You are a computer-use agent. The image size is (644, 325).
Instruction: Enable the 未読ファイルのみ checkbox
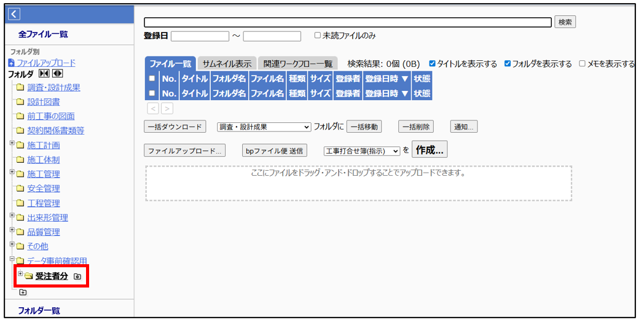[x=317, y=36]
